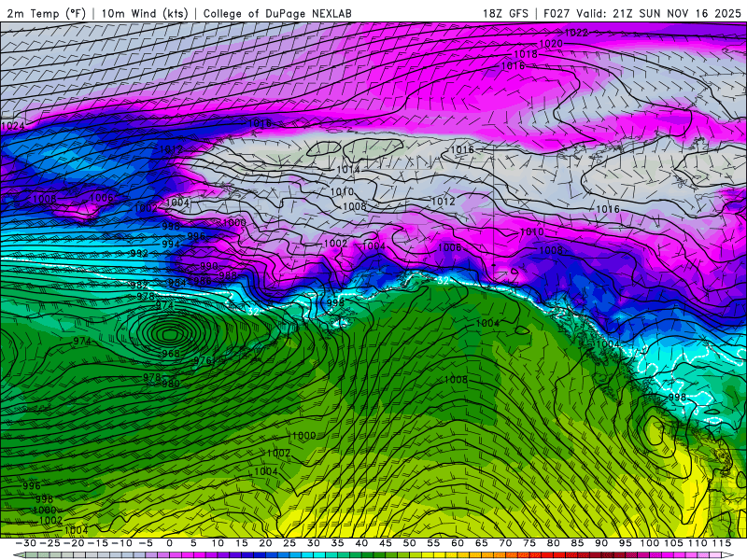Select the 1024 isobar label at the left edge

13,126
